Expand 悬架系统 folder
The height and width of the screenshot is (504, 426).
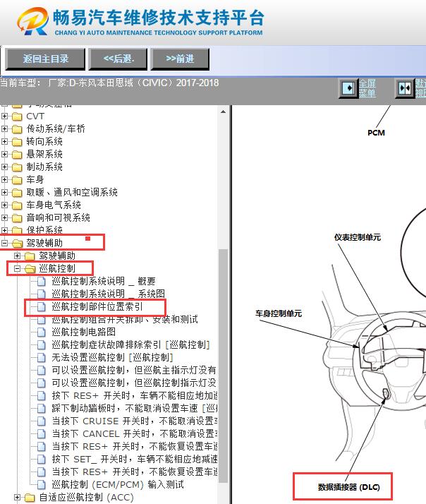pyautogui.click(x=4, y=155)
